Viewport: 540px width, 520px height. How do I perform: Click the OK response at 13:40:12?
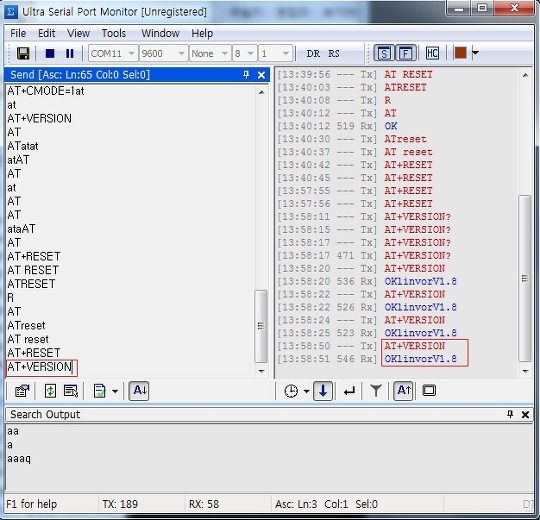pyautogui.click(x=391, y=126)
